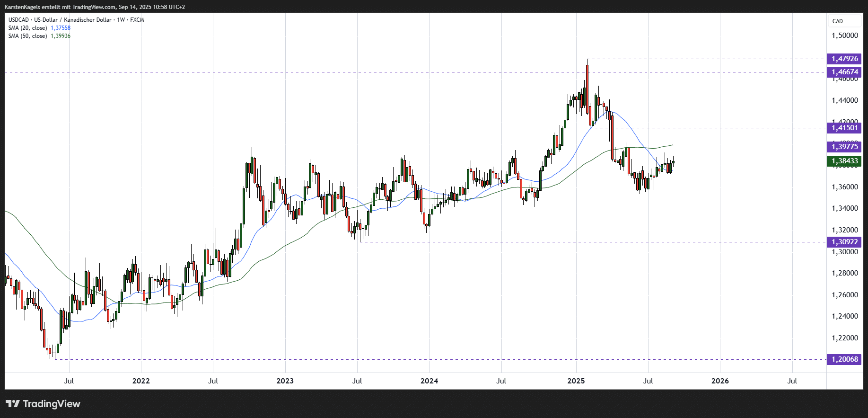Click the 1,47926 price level label

[844, 59]
